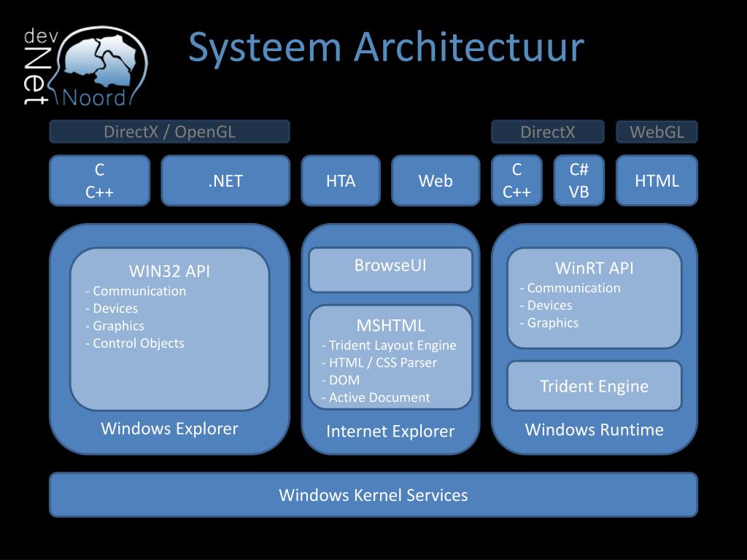The width and height of the screenshot is (747, 560).
Task: Click the devNet Noord logo
Action: [x=86, y=66]
